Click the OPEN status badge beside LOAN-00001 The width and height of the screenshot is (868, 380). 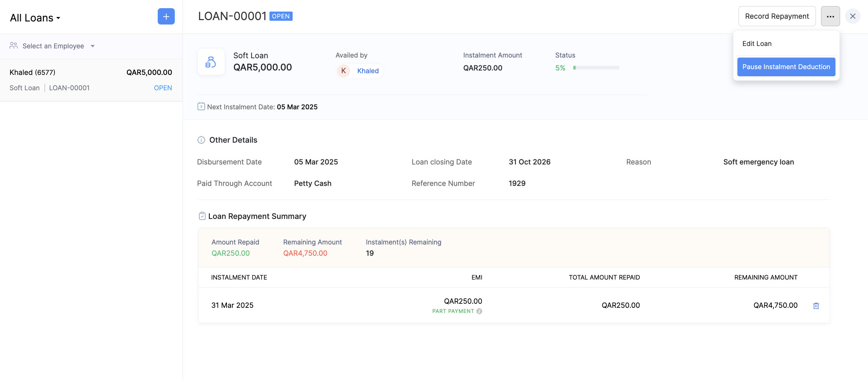[281, 16]
